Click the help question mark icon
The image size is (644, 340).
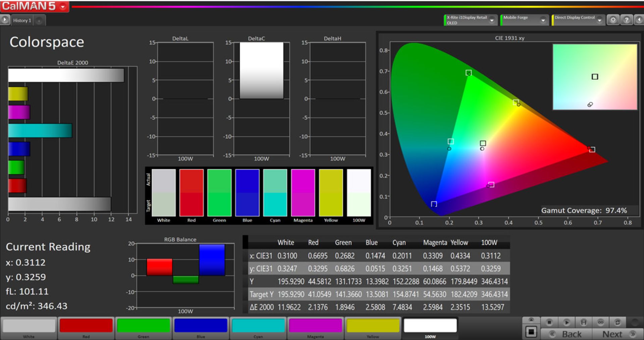pos(626,20)
